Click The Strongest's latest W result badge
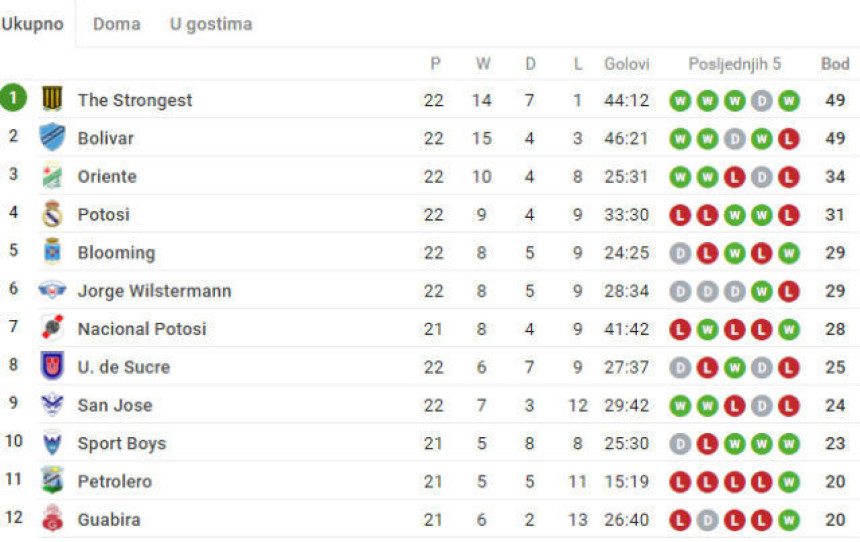Image resolution: width=860 pixels, height=542 pixels. pos(789,100)
